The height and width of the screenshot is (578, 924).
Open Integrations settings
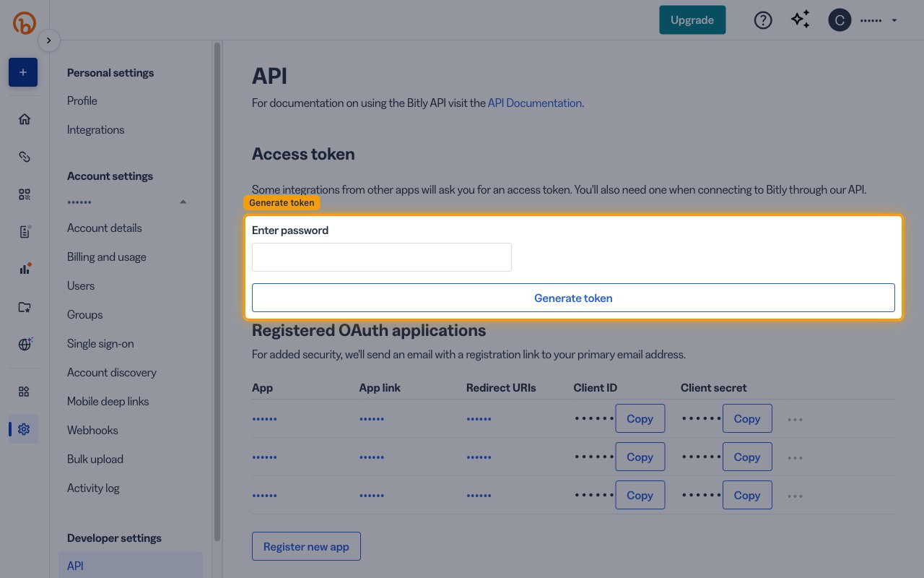96,129
